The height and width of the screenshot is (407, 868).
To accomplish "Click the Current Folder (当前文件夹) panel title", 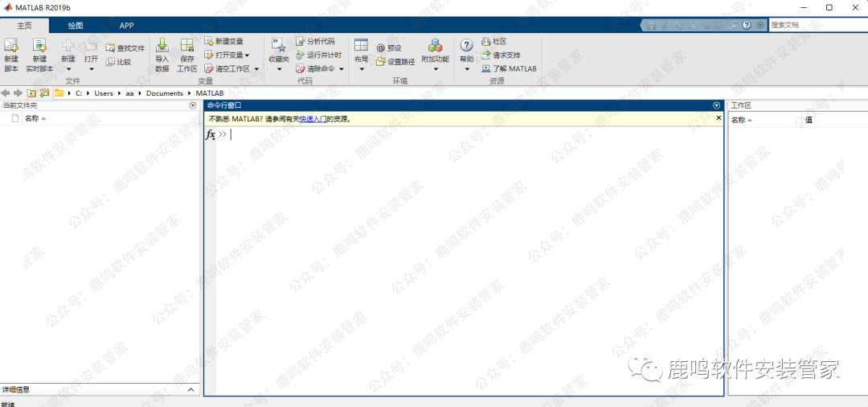I will pyautogui.click(x=20, y=105).
